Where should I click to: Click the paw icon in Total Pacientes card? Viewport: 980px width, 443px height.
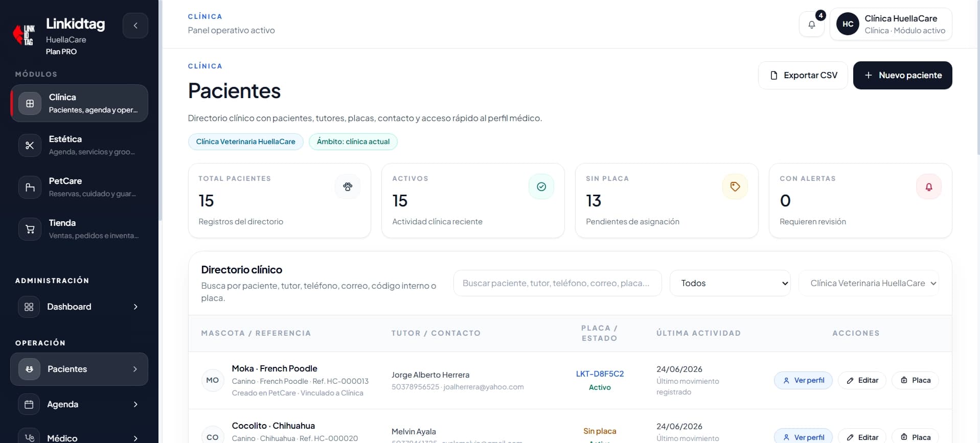coord(348,186)
